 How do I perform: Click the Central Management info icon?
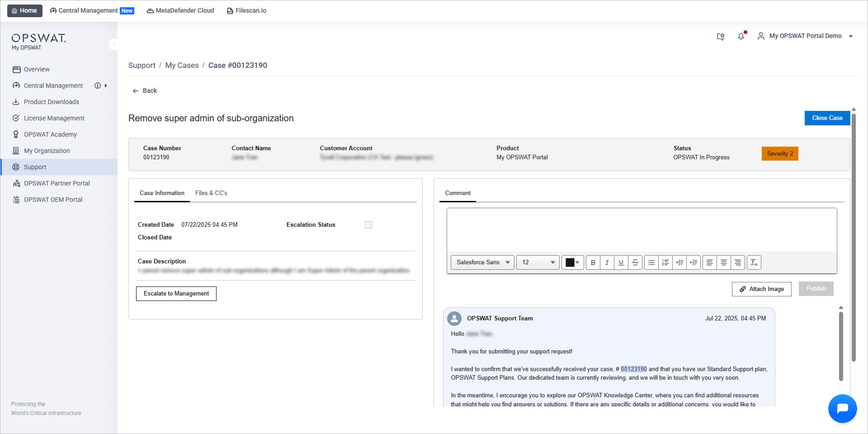point(98,86)
